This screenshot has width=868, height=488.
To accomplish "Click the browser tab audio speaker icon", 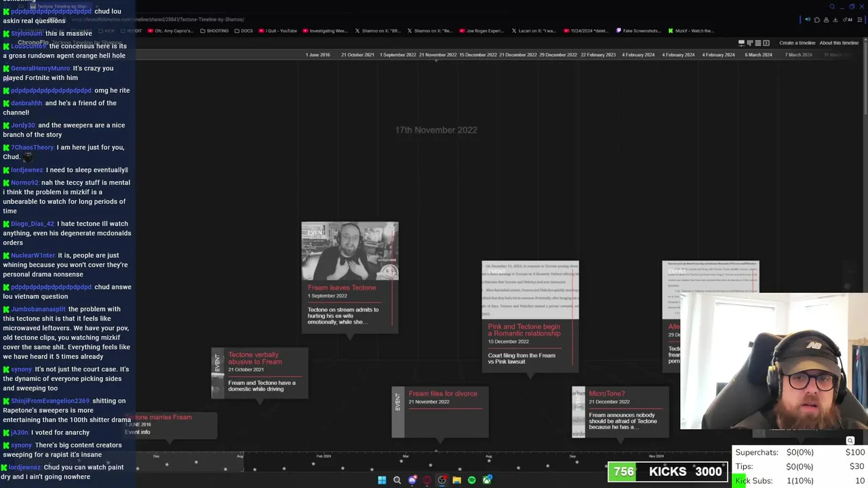I will coord(808,20).
